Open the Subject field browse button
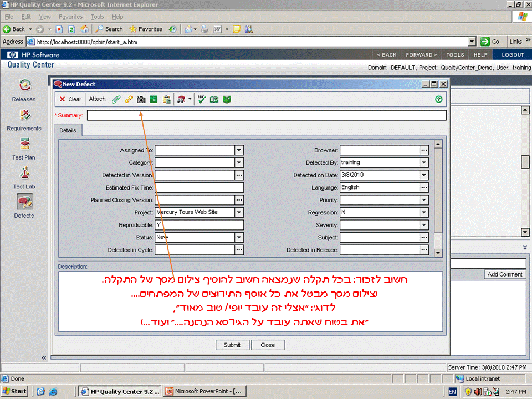 424,238
